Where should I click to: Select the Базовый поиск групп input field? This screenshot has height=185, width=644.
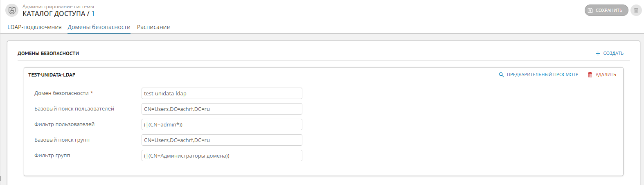(x=222, y=140)
